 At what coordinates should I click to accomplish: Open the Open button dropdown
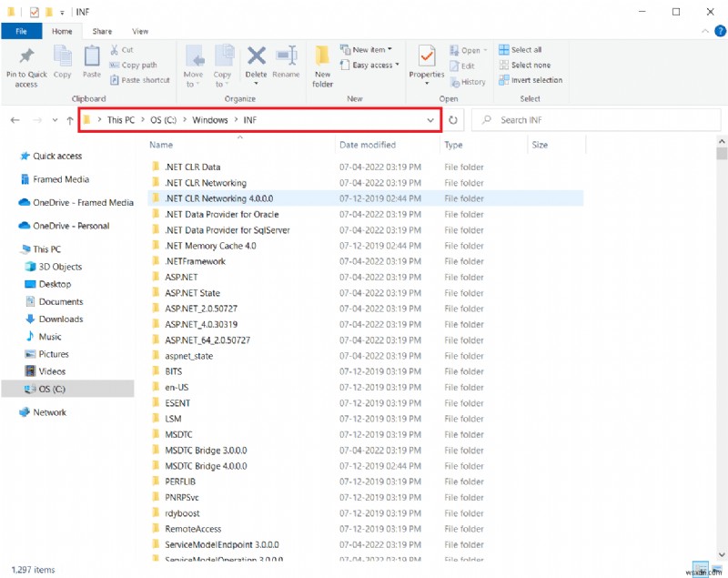[x=486, y=50]
